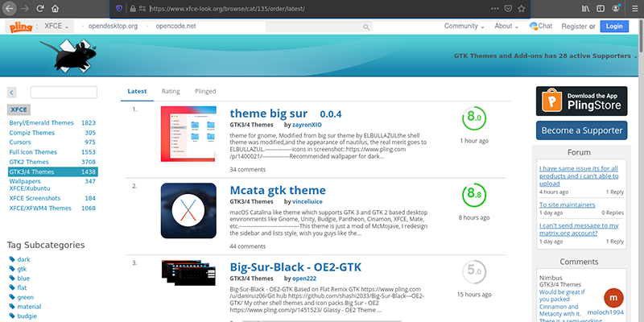Click the blue tag icon
644x322 pixels.
[12, 279]
